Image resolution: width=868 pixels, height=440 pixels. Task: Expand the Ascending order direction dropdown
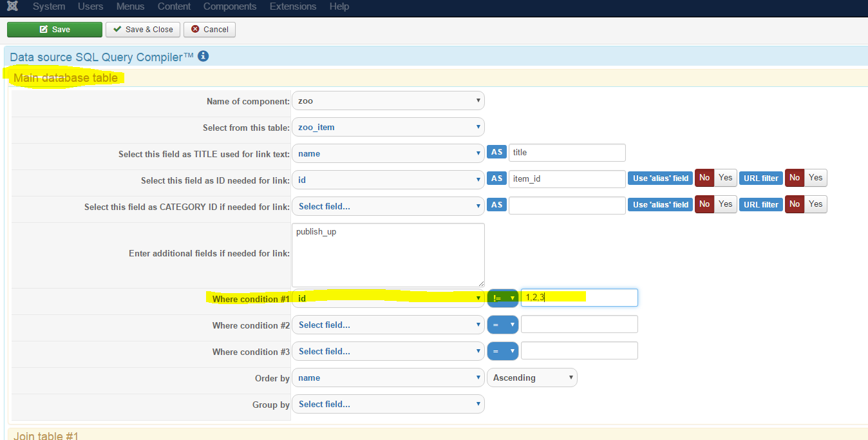click(x=532, y=378)
